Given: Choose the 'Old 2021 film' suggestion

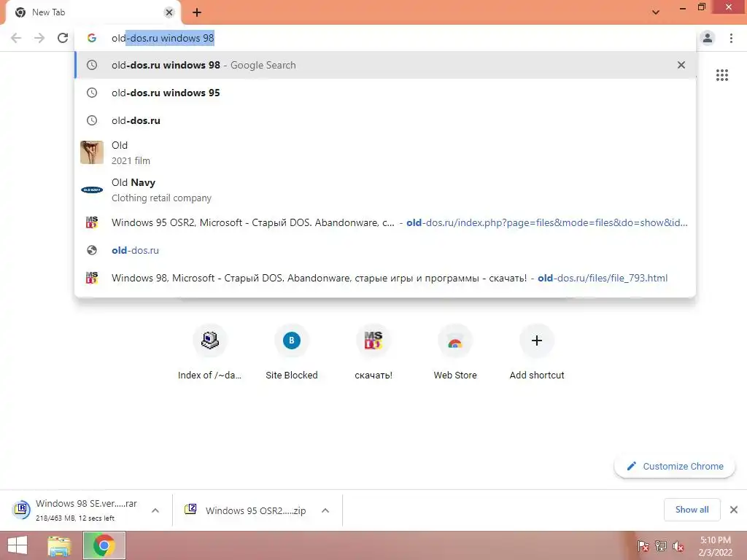Looking at the screenshot, I should click(385, 152).
